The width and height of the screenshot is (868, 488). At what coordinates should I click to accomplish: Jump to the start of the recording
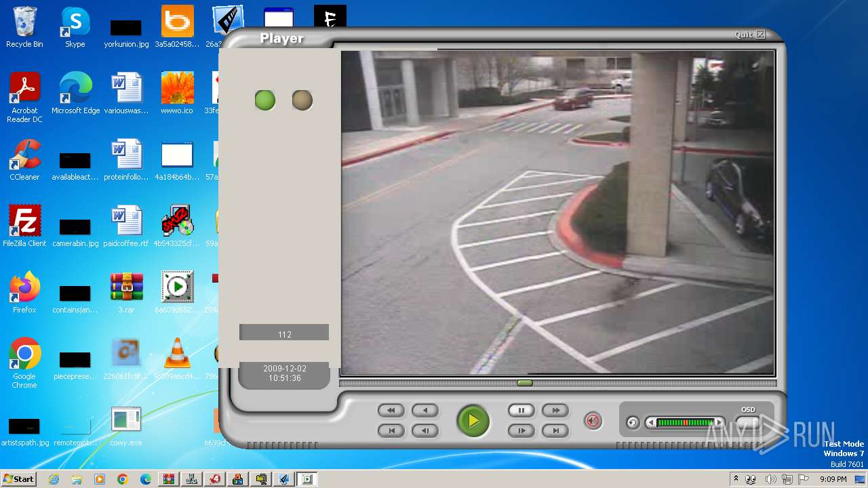[391, 430]
